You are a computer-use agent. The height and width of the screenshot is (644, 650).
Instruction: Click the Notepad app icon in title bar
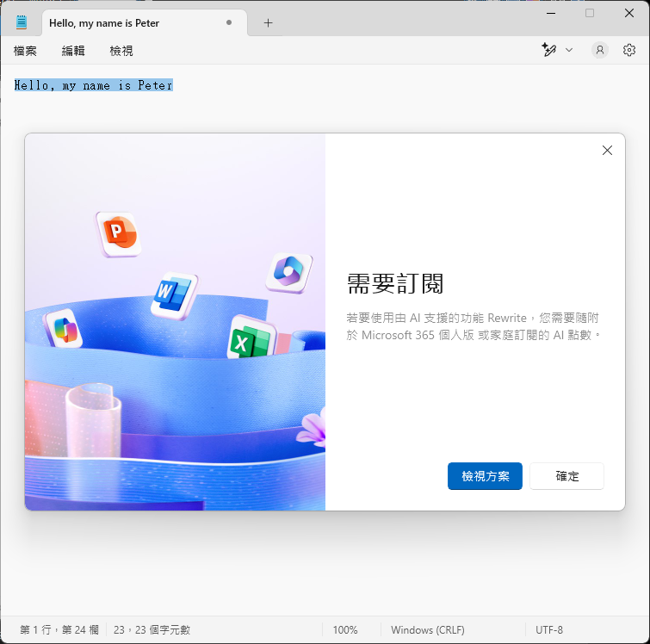22,22
